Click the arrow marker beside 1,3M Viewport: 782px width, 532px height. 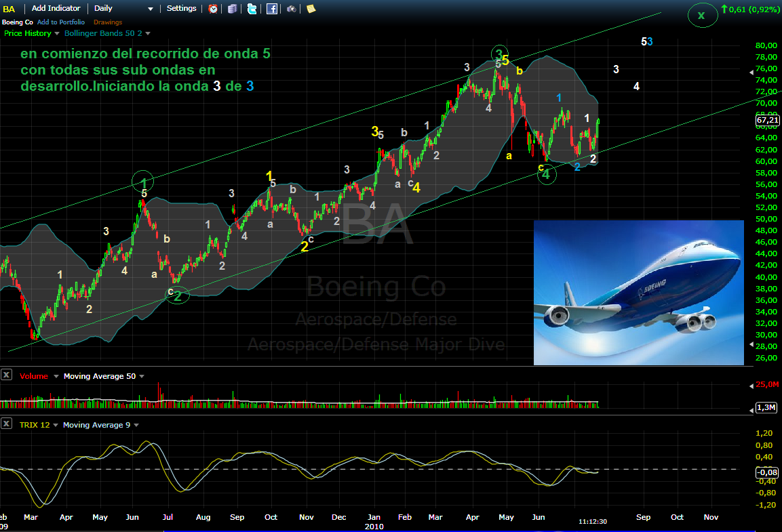click(751, 411)
